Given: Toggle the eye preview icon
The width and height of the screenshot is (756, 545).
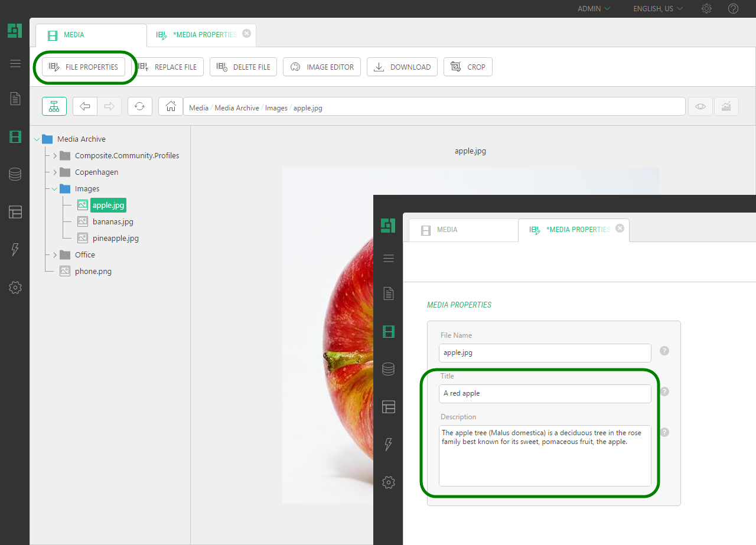Looking at the screenshot, I should tap(700, 106).
